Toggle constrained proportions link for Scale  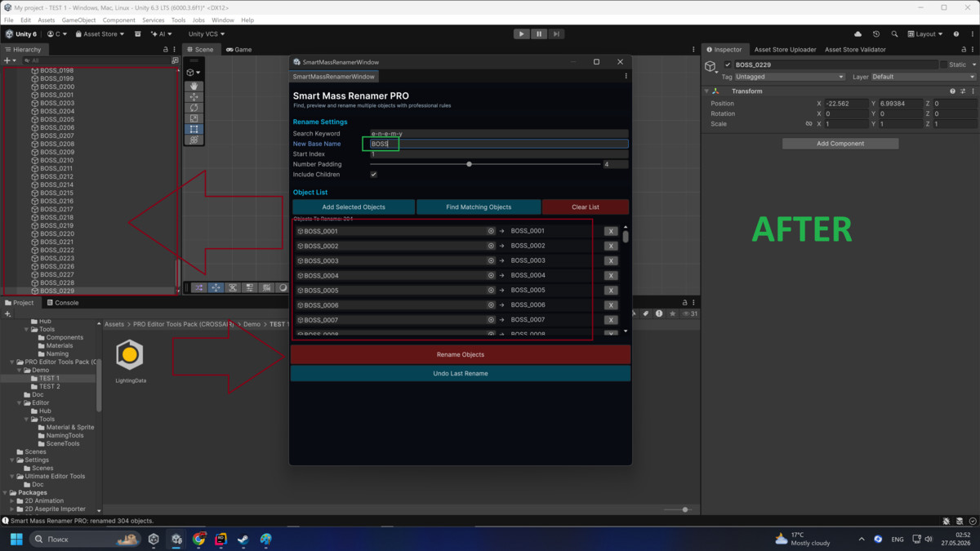tap(809, 124)
